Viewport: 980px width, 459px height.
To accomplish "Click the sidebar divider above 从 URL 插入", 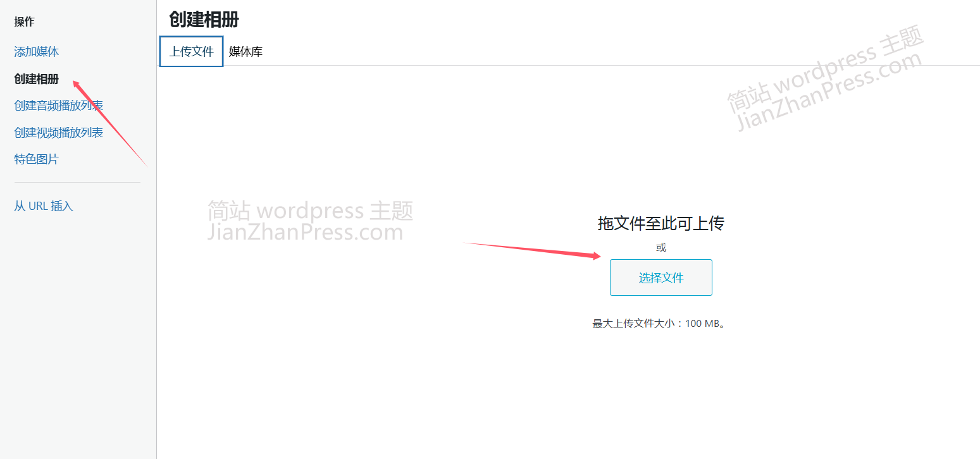I will click(x=77, y=183).
